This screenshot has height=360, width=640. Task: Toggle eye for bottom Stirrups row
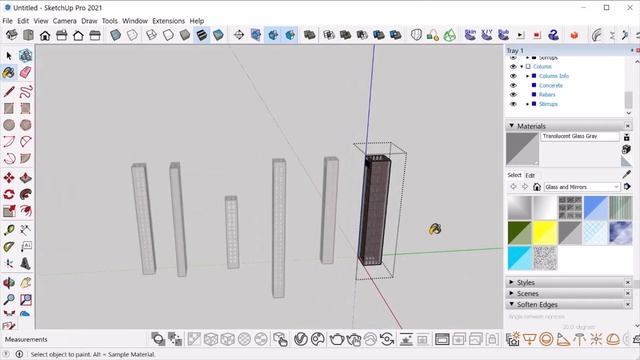pos(513,104)
